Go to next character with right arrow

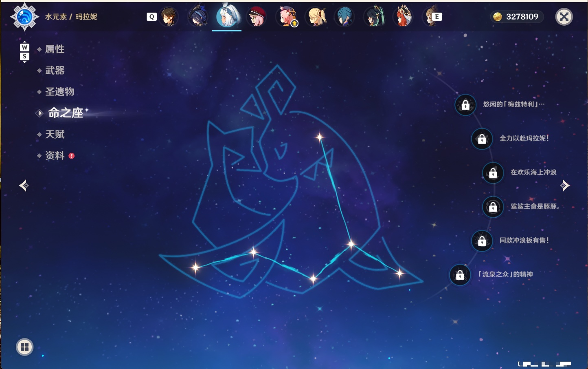[565, 186]
